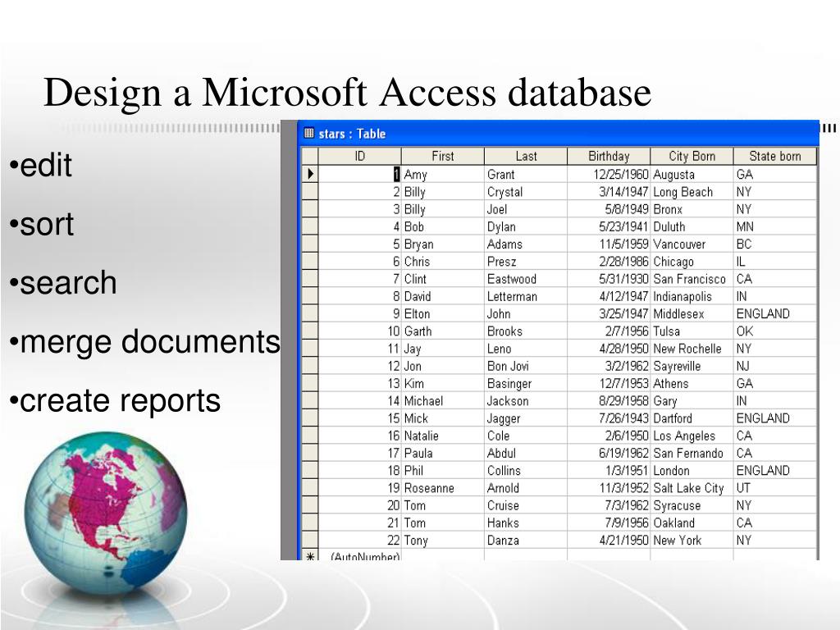Click the city cell Long Beach
The image size is (840, 630).
pyautogui.click(x=692, y=192)
